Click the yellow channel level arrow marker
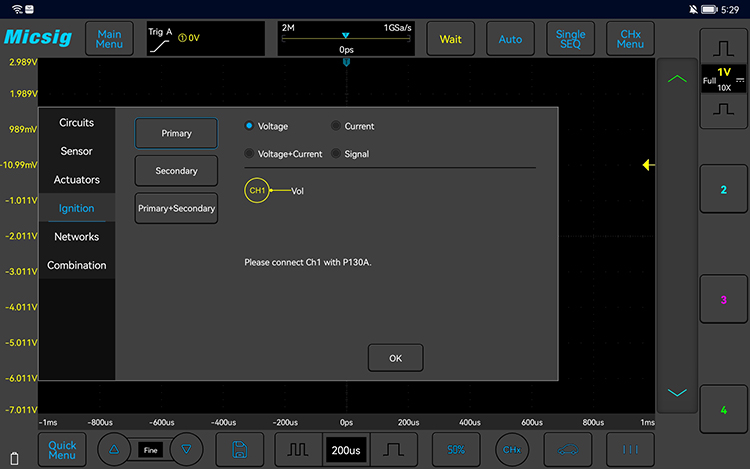Screen dimensions: 750x469 click(x=649, y=165)
